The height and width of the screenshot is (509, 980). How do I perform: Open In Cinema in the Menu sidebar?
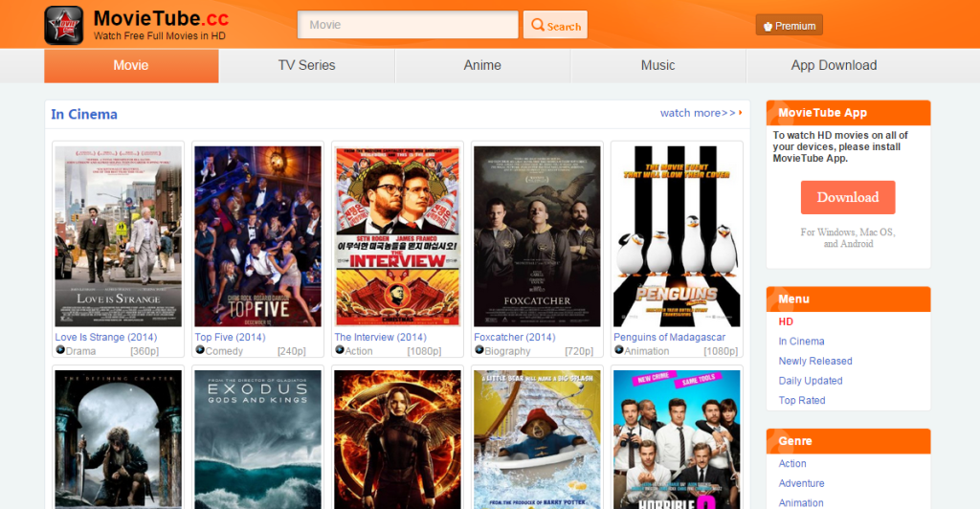(801, 341)
